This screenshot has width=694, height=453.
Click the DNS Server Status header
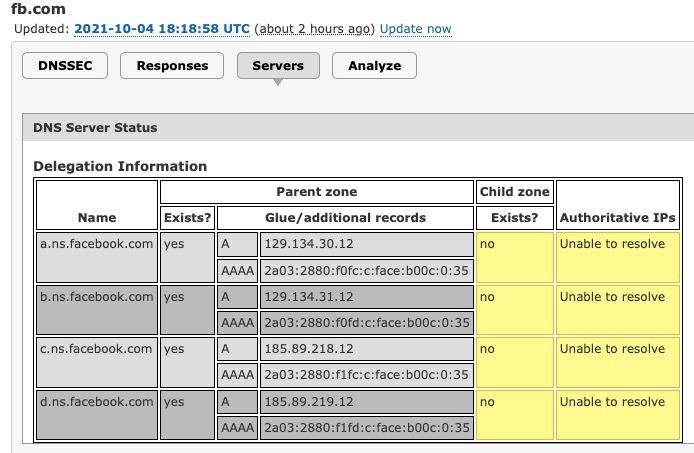pos(358,128)
